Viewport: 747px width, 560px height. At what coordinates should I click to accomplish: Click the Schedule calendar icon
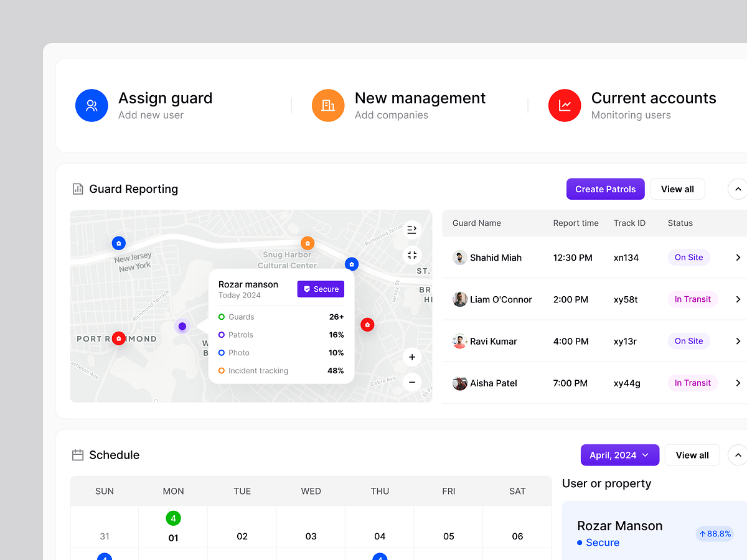pyautogui.click(x=78, y=455)
